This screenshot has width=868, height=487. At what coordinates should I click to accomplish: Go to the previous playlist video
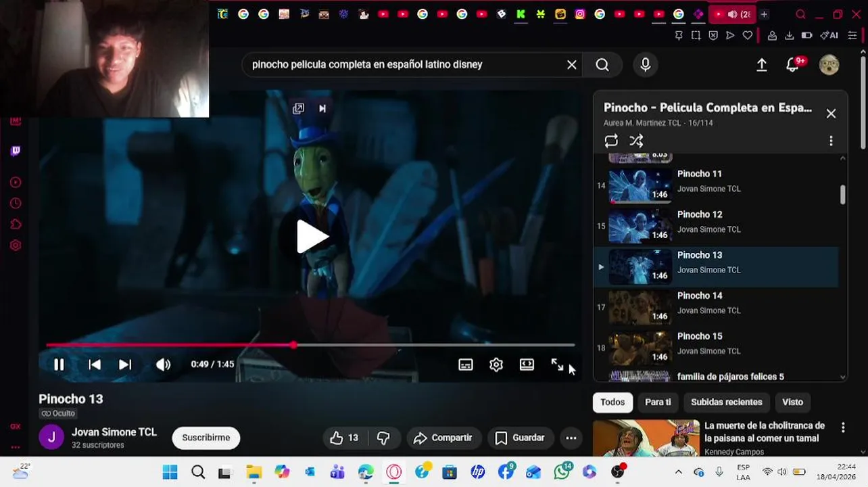tap(95, 365)
